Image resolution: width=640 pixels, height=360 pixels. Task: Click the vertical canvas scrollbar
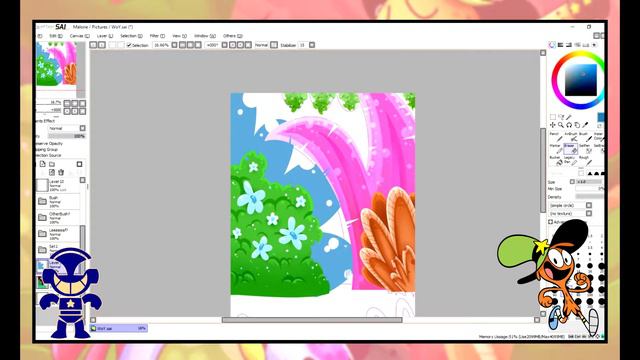point(543,170)
